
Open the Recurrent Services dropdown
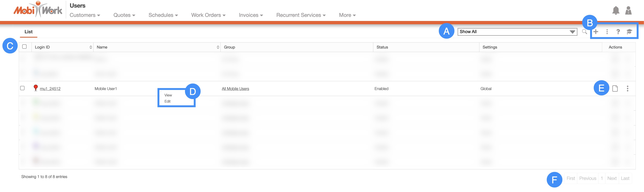(x=301, y=15)
